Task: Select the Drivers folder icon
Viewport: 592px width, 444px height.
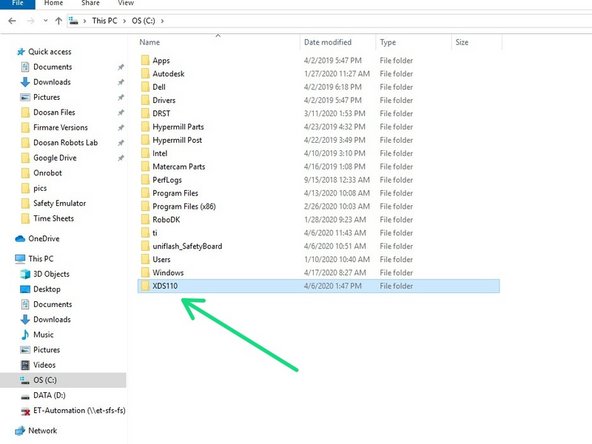Action: pos(145,100)
